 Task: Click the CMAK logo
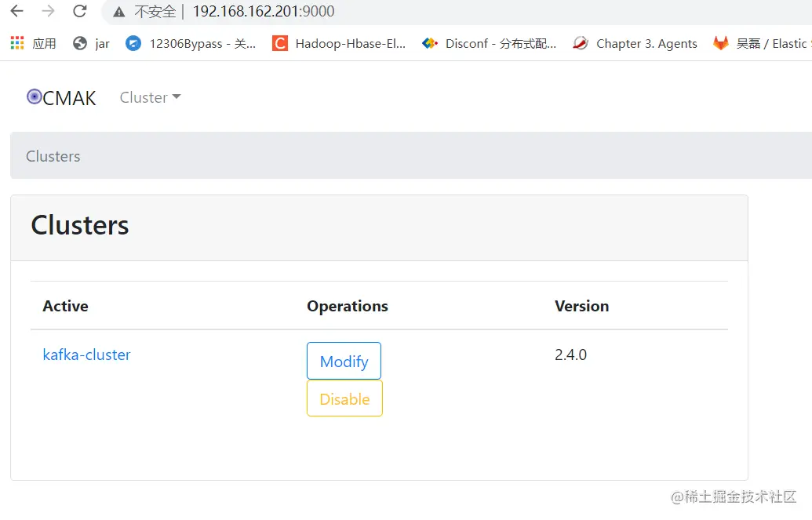pos(61,97)
